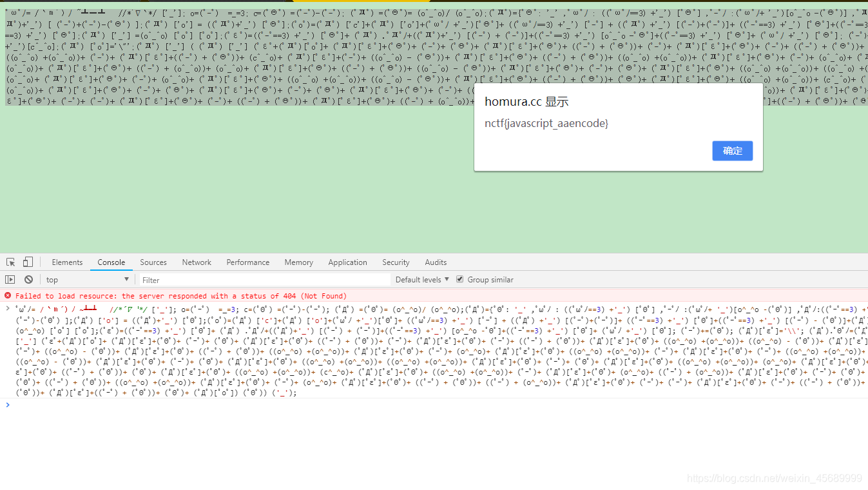Click the 确定 button in the alert dialog
The width and height of the screenshot is (868, 490).
click(x=733, y=151)
